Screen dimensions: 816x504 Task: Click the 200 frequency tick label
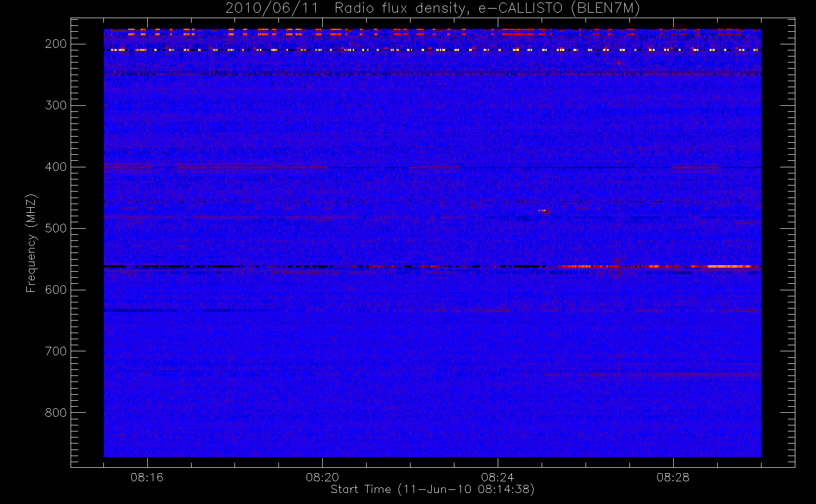55,44
